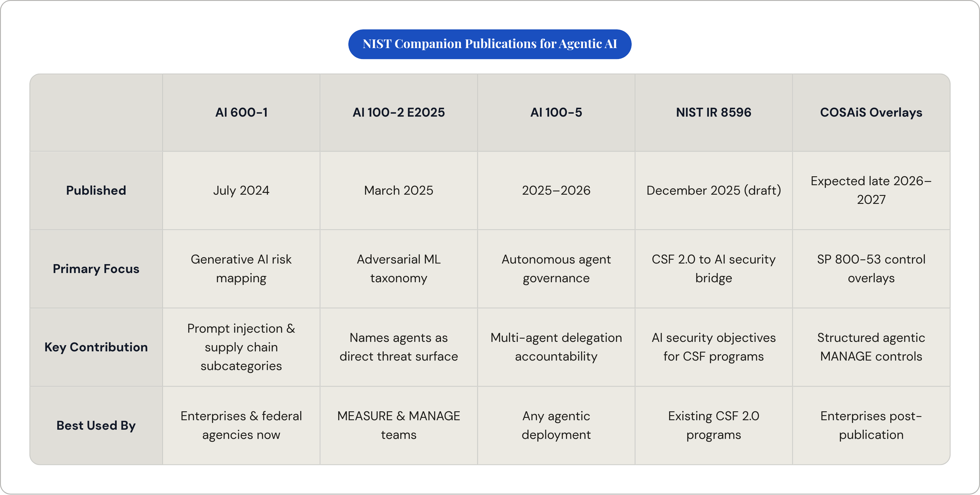Click CSF 2.0 to AI security bridge cell
The width and height of the screenshot is (980, 495).
(714, 269)
